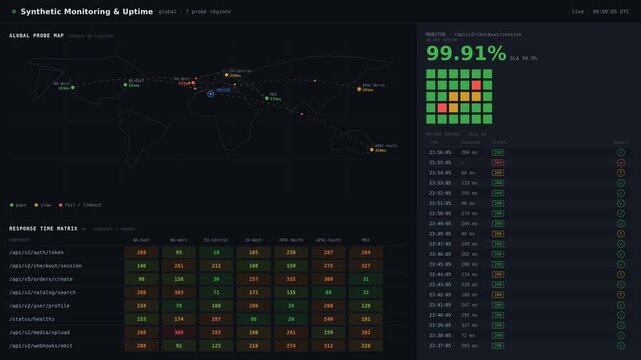The width and height of the screenshot is (641, 360).
Task: Click the pass icon in the 23:40:05 row
Action: click(621, 315)
